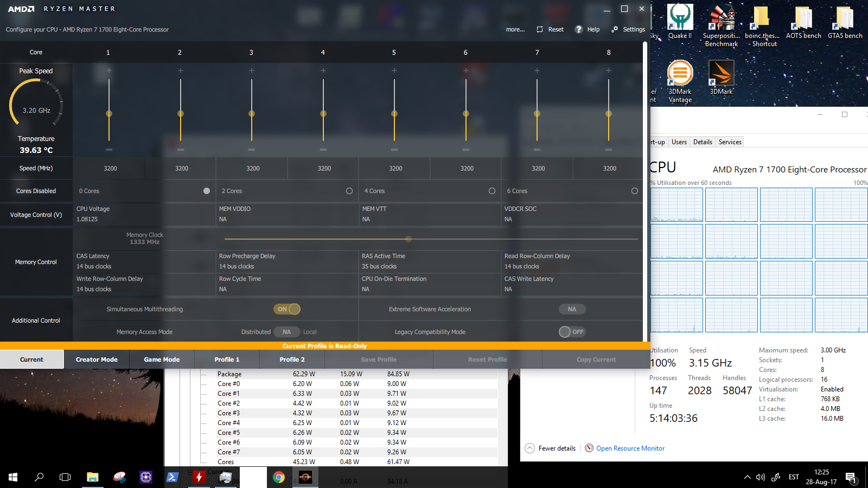
Task: Open PowerShell from taskbar
Action: (172, 477)
